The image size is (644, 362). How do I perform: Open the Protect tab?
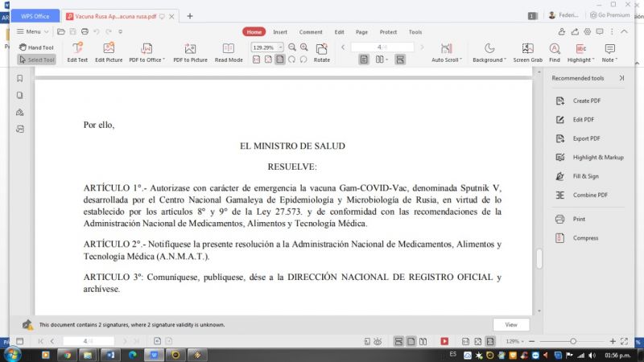[388, 32]
